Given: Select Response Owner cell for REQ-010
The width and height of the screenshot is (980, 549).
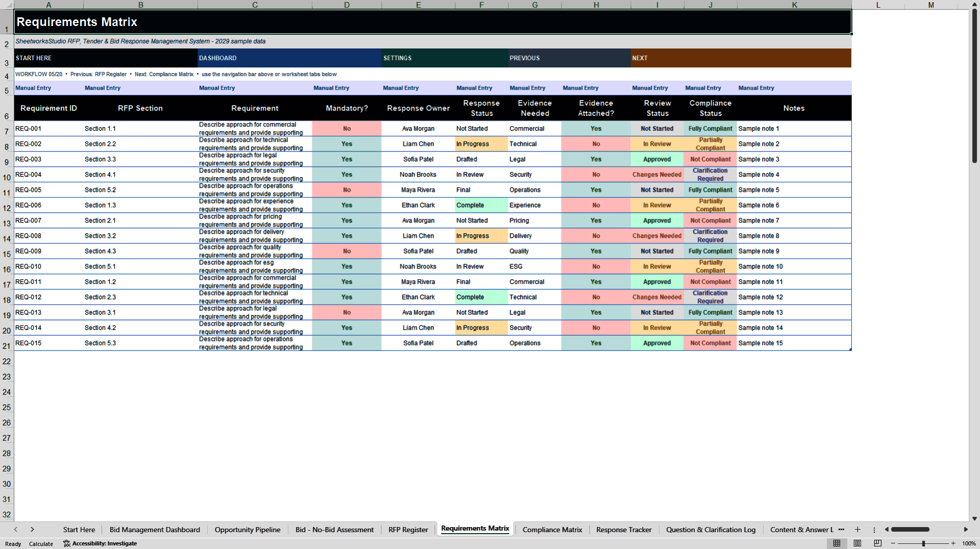Looking at the screenshot, I should click(x=418, y=266).
